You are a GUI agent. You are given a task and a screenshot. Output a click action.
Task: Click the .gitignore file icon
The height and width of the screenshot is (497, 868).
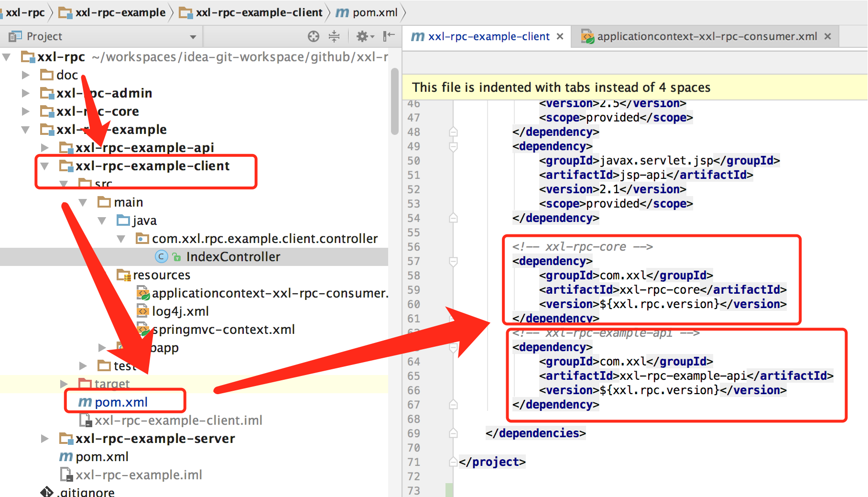tap(47, 492)
